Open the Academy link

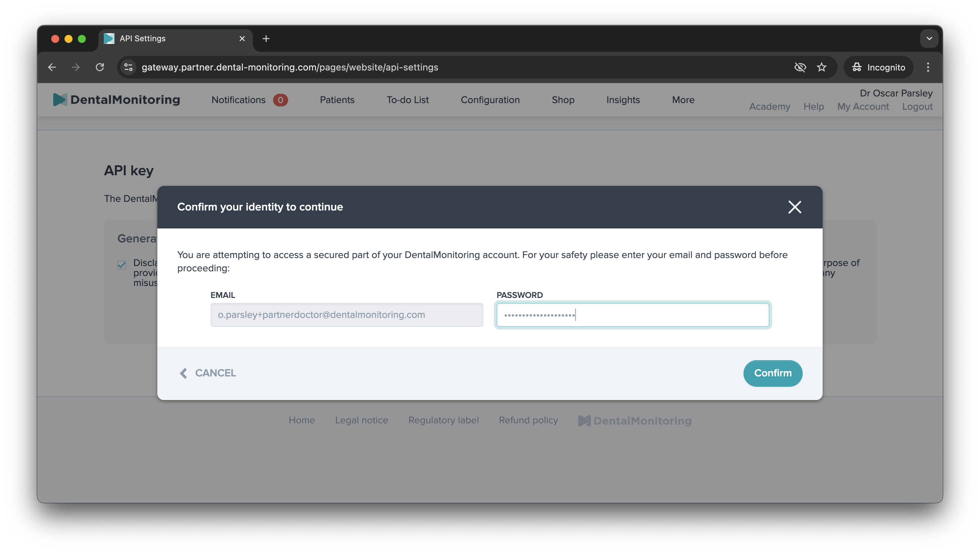pos(769,107)
